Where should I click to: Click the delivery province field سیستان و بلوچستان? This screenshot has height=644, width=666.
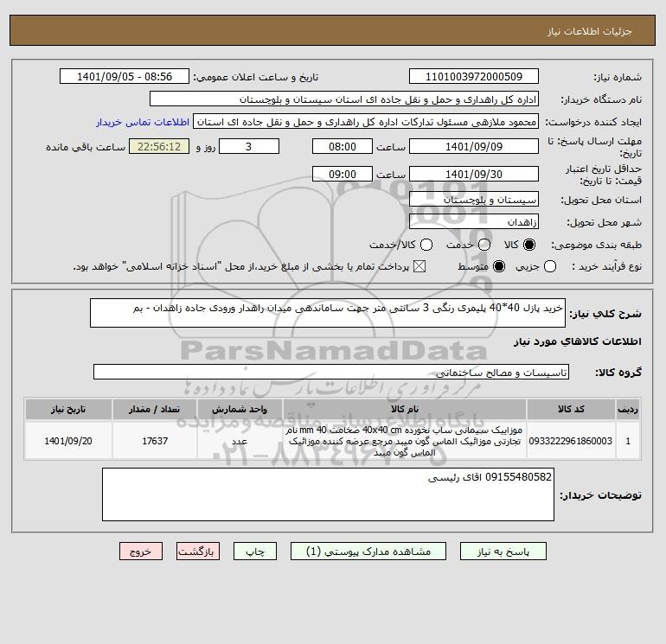474,199
